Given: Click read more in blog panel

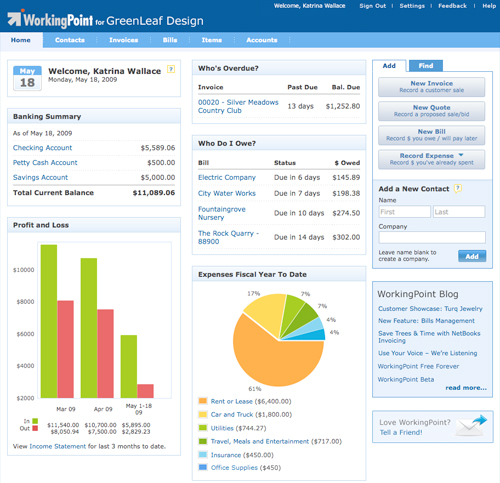Looking at the screenshot, I should 466,388.
